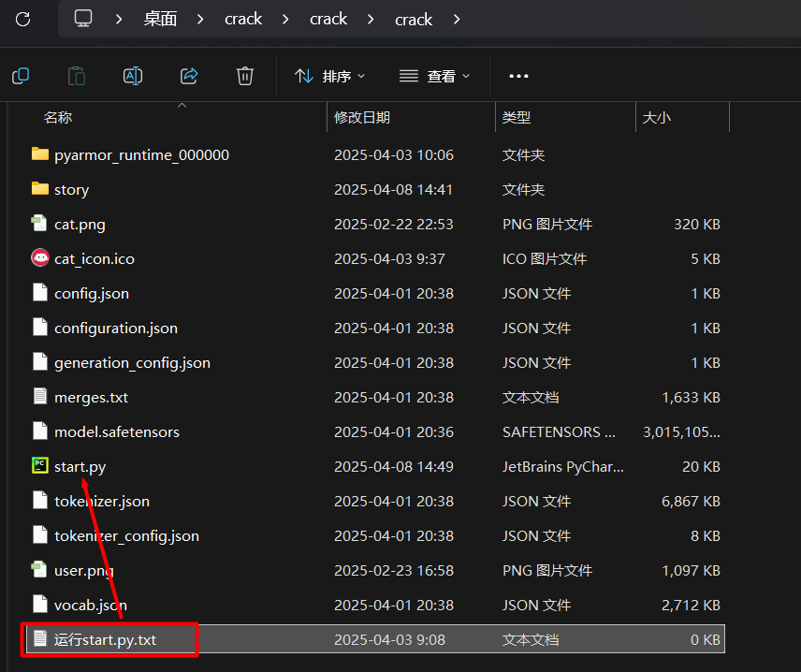Viewport: 801px width, 672px height.
Task: Sort by 类型 column header
Action: (x=517, y=117)
